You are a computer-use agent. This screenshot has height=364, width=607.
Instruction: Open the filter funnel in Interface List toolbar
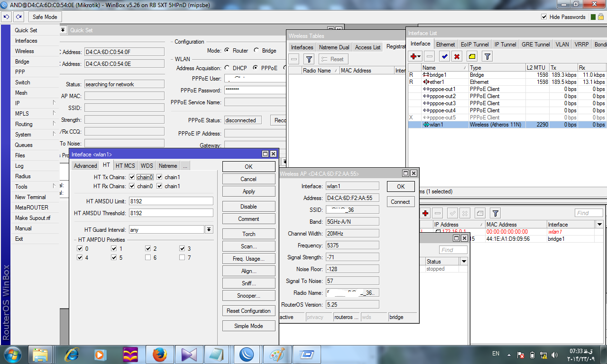pos(487,56)
